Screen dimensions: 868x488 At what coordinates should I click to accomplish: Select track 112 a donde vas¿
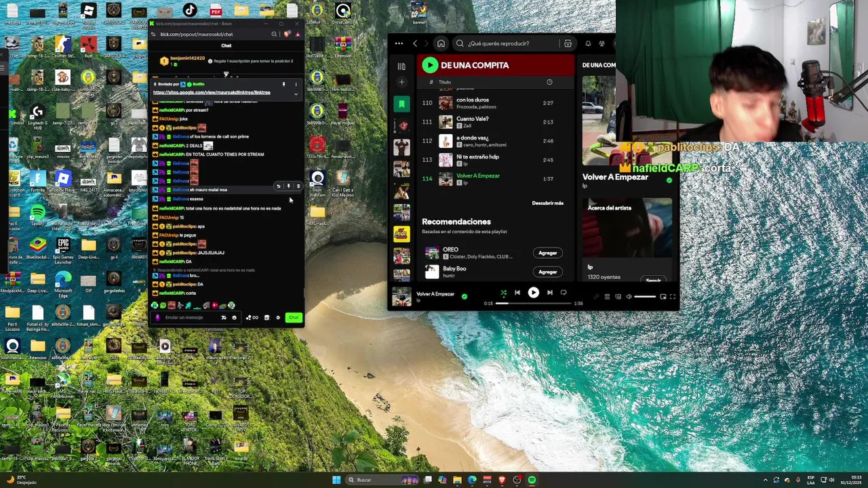(x=496, y=141)
